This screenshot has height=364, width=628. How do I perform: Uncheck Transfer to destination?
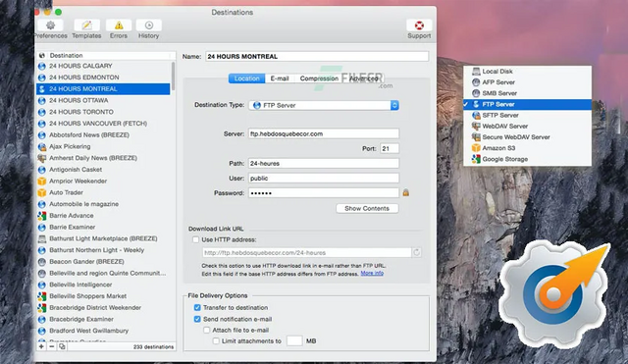point(197,307)
